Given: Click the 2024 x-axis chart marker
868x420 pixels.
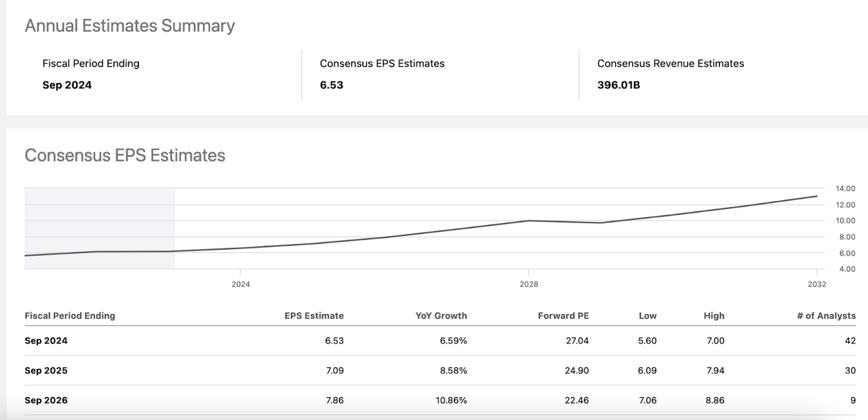Looking at the screenshot, I should (x=241, y=284).
